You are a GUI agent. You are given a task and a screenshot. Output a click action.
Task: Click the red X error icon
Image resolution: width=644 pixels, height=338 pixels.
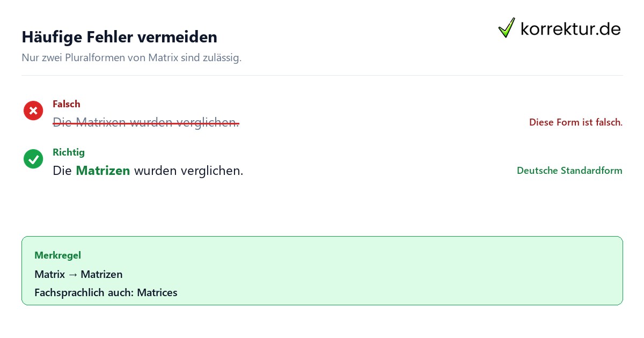[x=33, y=111]
